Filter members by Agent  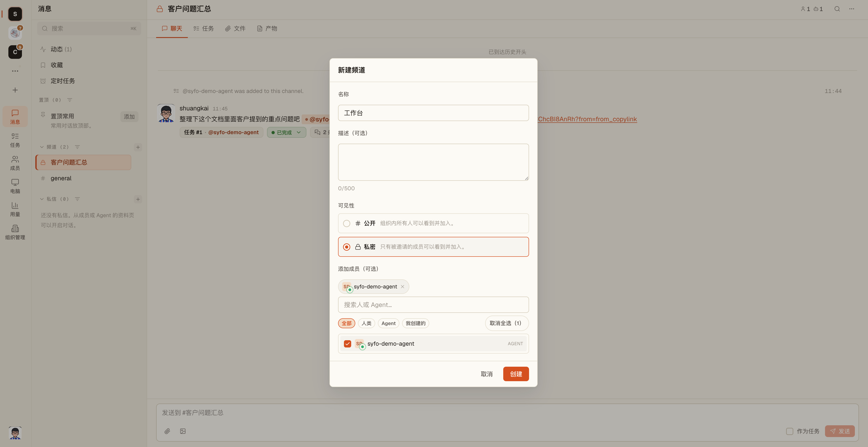tap(389, 323)
